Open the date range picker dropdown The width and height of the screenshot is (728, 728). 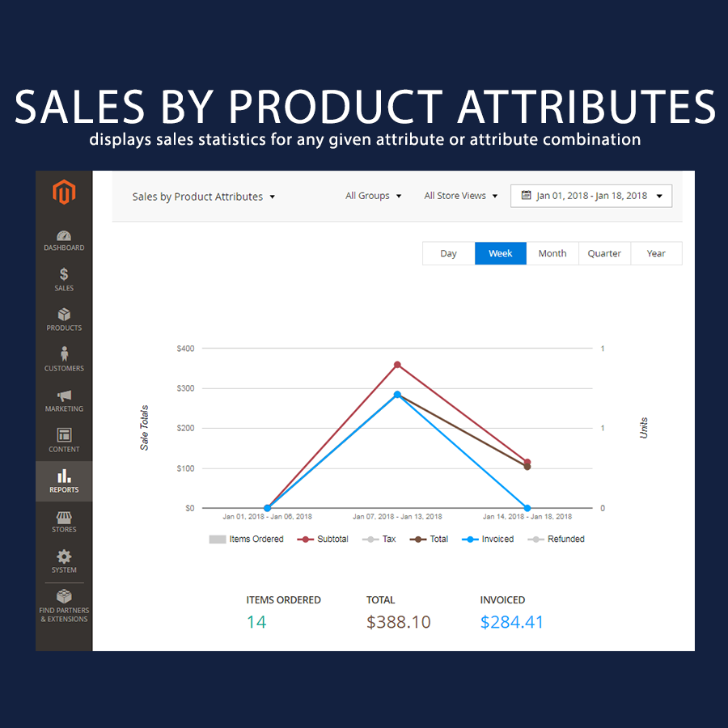(591, 196)
